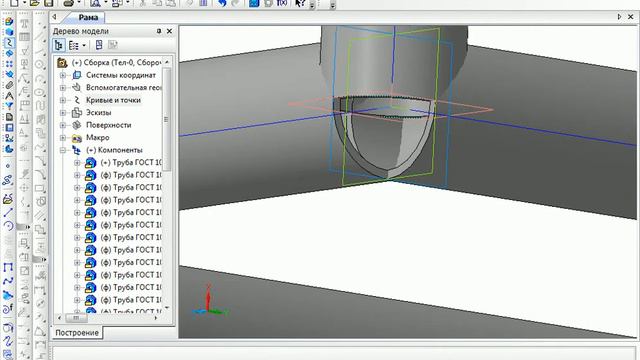Select the line segment tool

pyautogui.click(x=8, y=212)
